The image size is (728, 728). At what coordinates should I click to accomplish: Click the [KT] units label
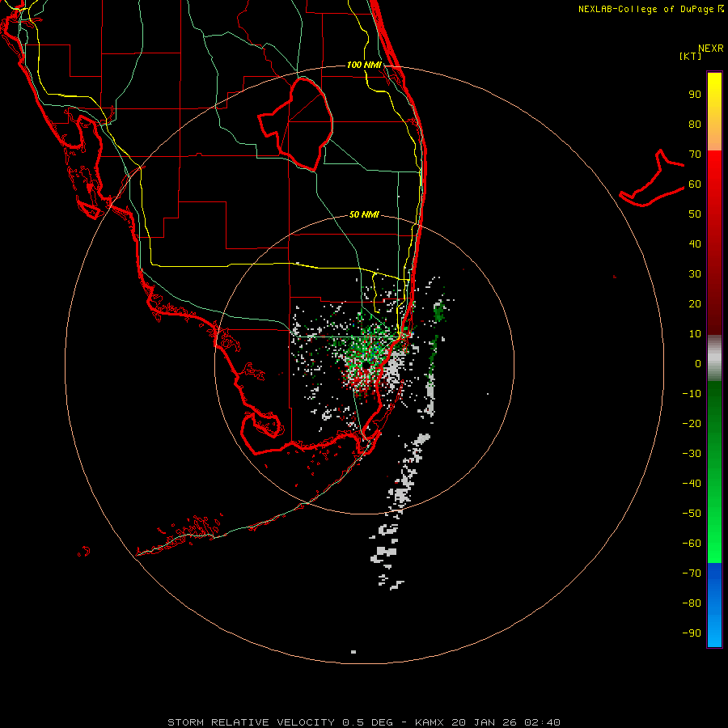pyautogui.click(x=691, y=56)
